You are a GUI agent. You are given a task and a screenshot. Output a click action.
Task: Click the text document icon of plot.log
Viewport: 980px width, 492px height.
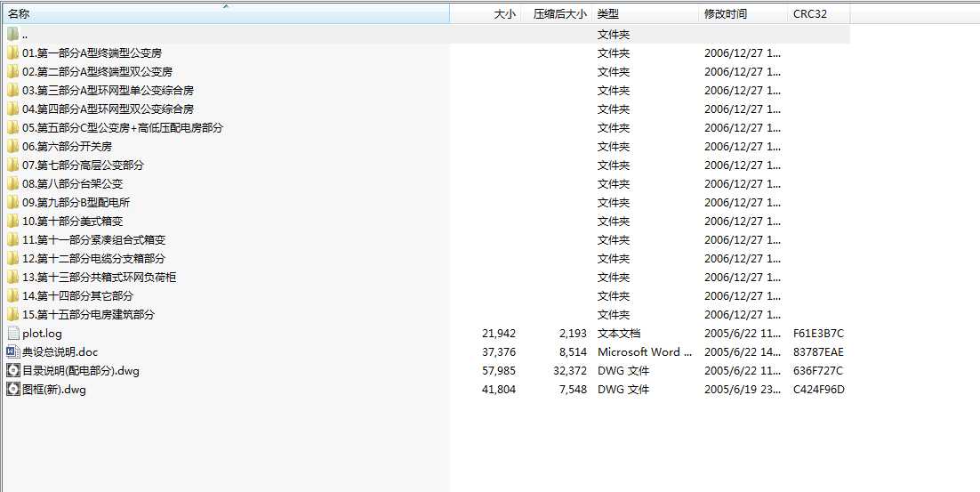pos(12,334)
